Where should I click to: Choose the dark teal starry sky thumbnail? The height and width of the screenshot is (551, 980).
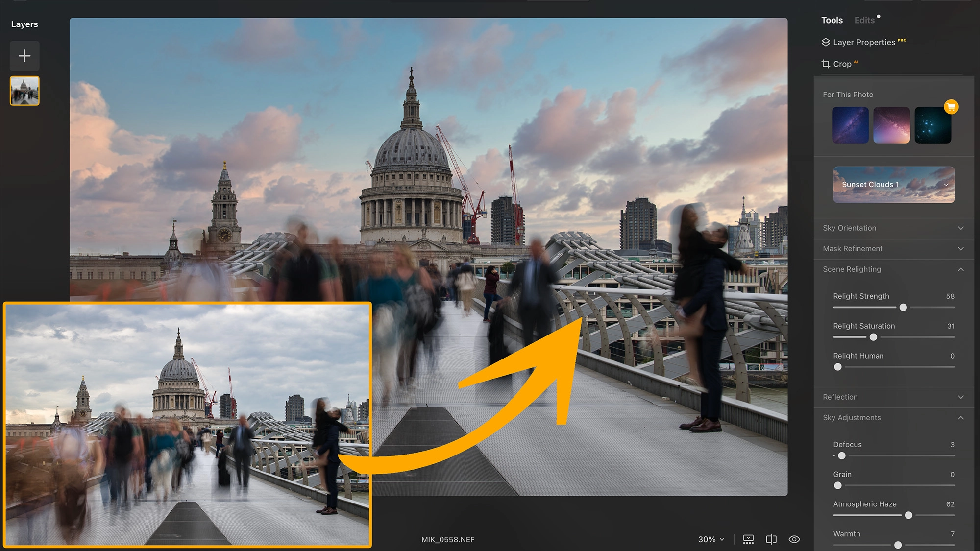[932, 125]
